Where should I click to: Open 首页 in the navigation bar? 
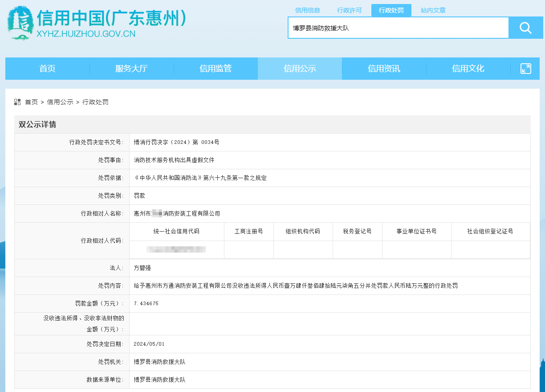point(48,69)
